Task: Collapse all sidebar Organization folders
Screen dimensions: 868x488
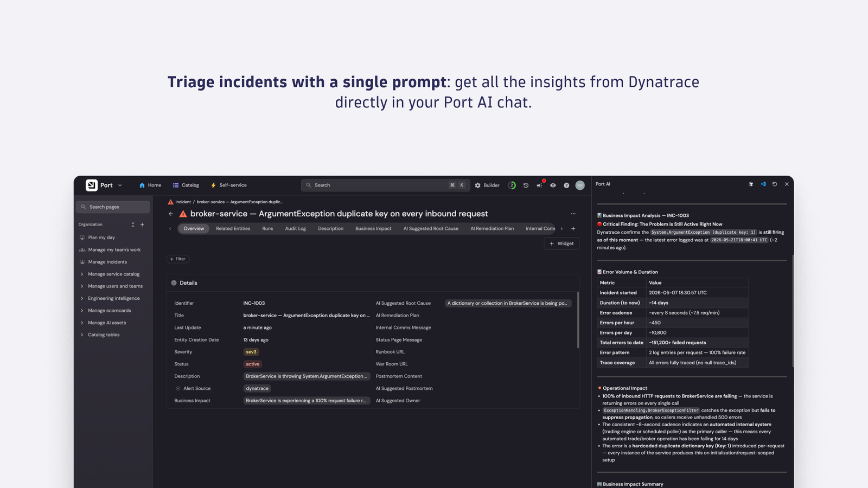Action: [133, 224]
